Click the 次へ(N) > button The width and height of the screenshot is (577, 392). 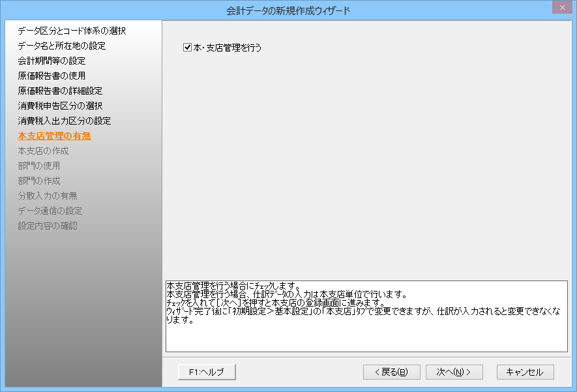point(454,372)
